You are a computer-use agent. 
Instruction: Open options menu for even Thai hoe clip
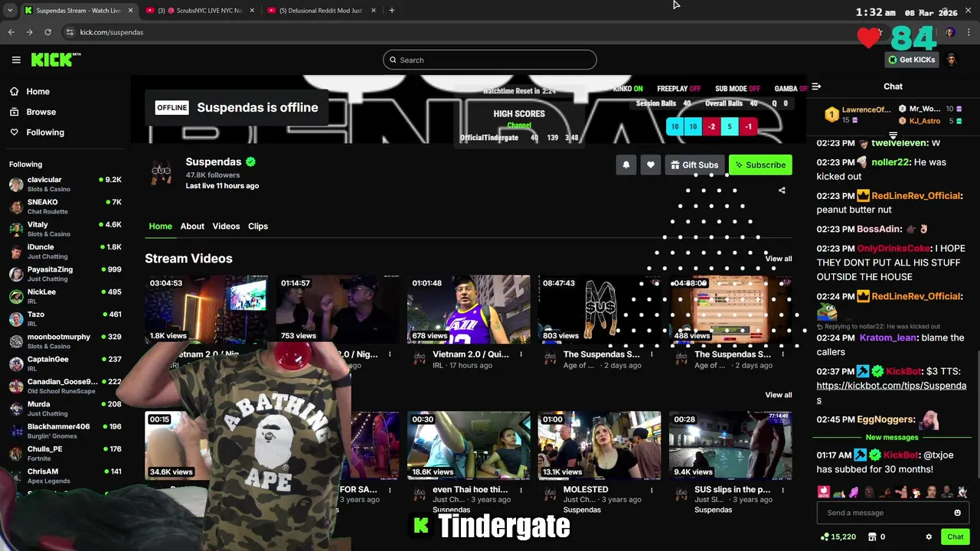pos(521,490)
